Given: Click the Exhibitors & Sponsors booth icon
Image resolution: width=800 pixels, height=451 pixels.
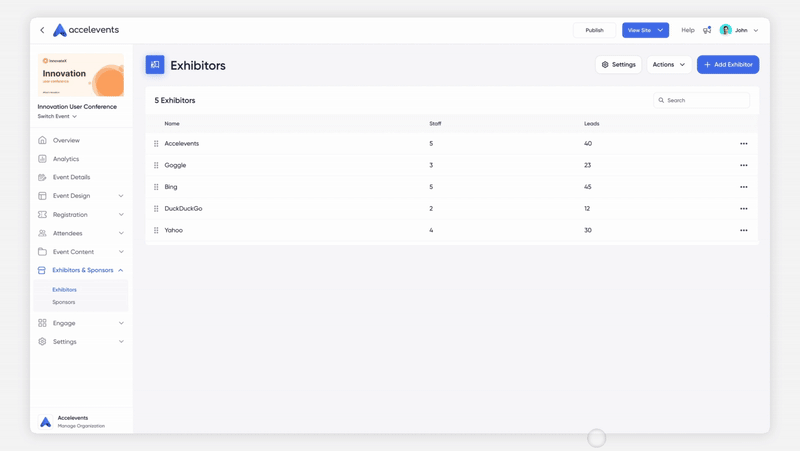Looking at the screenshot, I should click(x=42, y=270).
